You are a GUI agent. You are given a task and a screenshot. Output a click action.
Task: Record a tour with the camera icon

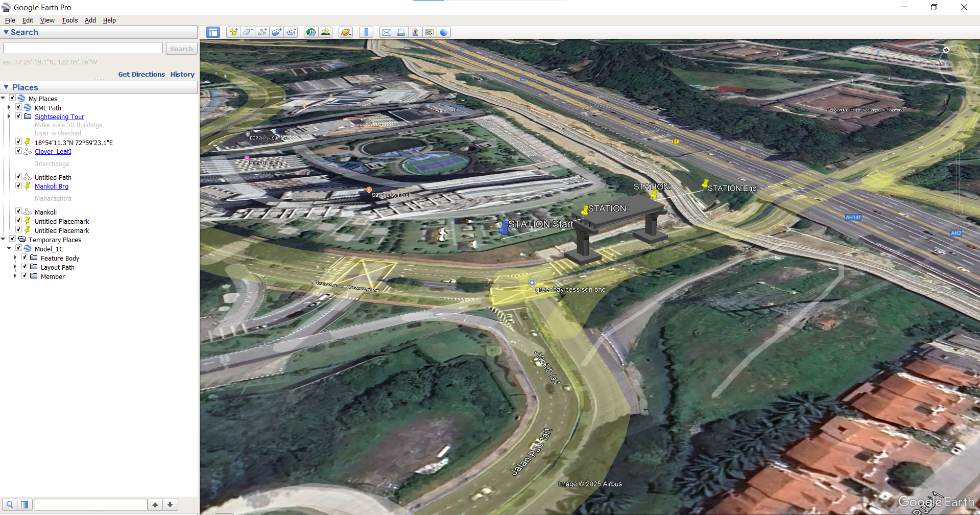click(x=291, y=32)
